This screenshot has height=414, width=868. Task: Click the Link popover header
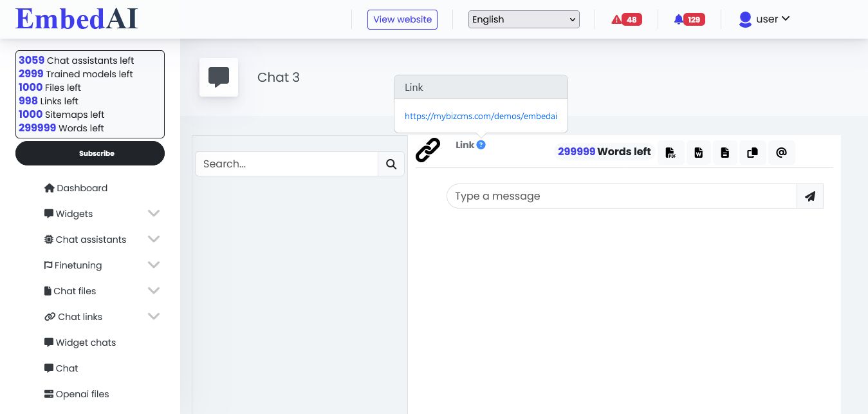tap(481, 87)
